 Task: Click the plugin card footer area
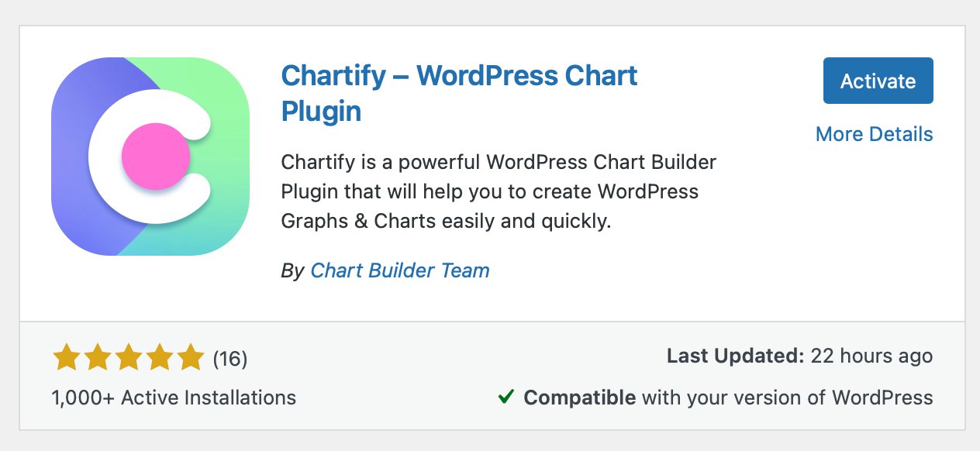(490, 377)
